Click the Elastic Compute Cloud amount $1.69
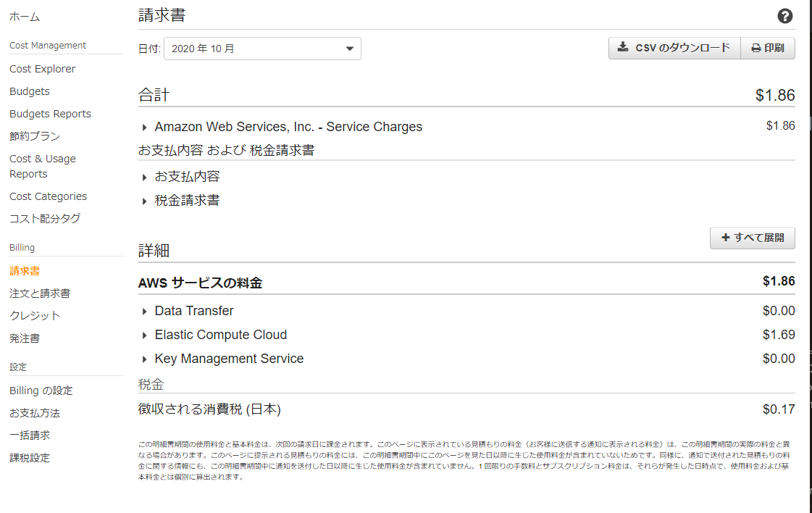The height and width of the screenshot is (513, 812). (779, 335)
